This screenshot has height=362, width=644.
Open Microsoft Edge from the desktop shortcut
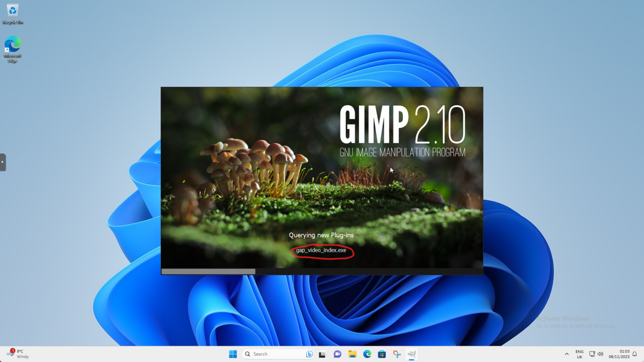[12, 44]
